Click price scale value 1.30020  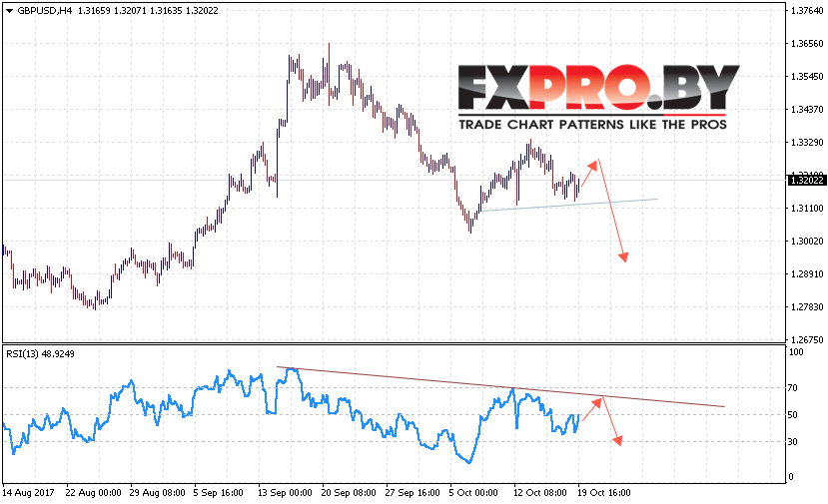[807, 242]
